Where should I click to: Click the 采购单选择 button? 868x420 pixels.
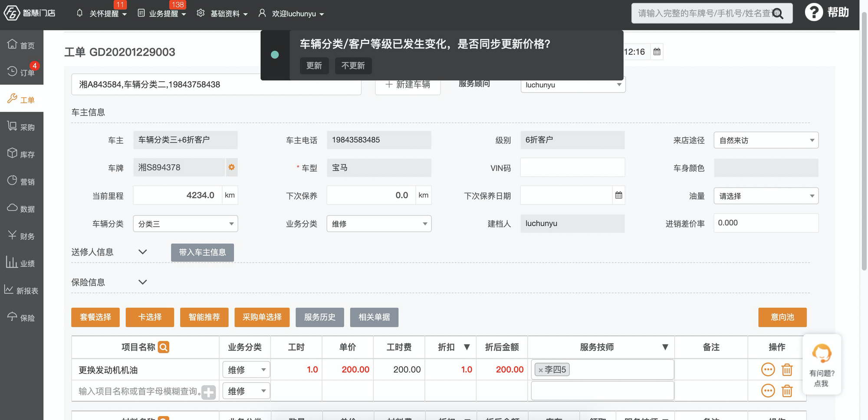click(262, 317)
